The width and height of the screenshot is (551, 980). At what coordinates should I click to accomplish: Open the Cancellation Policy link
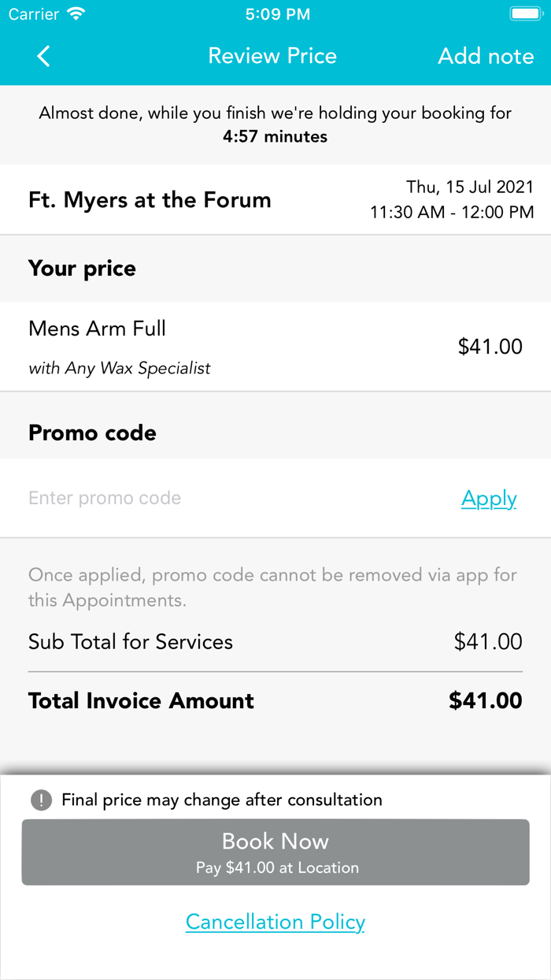coord(275,922)
